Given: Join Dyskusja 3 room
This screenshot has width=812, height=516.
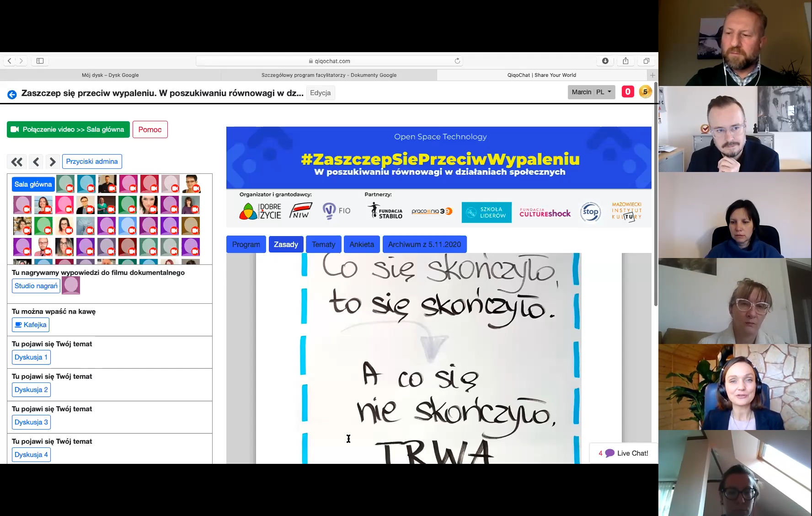Looking at the screenshot, I should [x=31, y=422].
